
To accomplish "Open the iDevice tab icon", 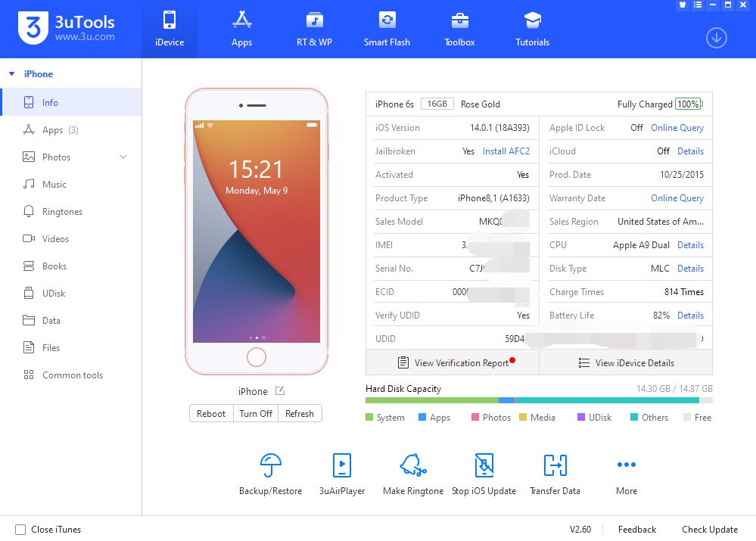I will click(x=170, y=20).
